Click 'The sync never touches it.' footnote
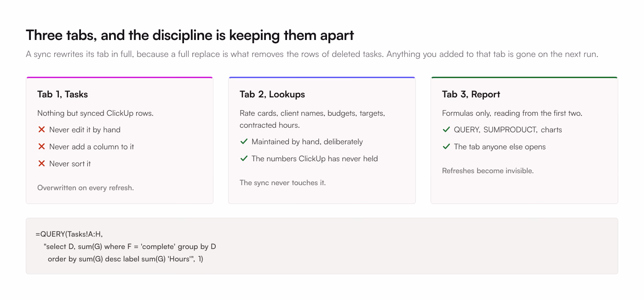Screen dimensions: 644x300 tap(282, 183)
